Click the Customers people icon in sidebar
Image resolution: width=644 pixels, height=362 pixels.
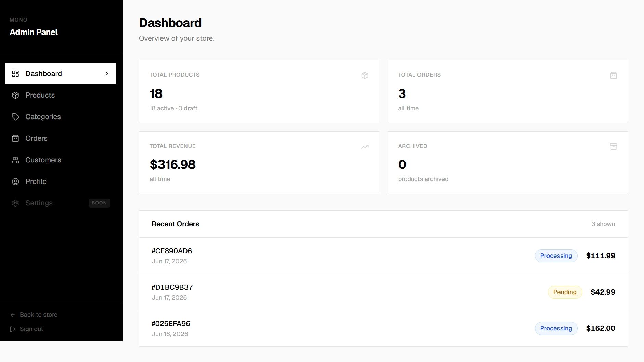[15, 160]
